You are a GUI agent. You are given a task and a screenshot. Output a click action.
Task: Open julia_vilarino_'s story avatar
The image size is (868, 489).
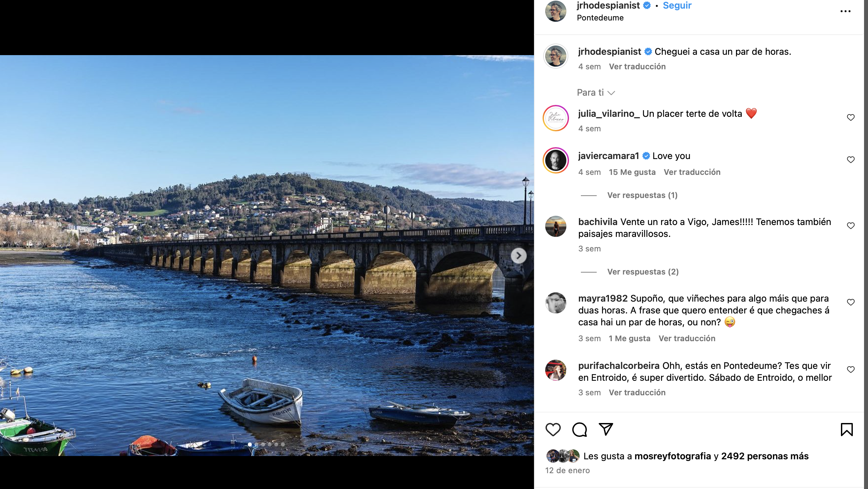click(556, 118)
